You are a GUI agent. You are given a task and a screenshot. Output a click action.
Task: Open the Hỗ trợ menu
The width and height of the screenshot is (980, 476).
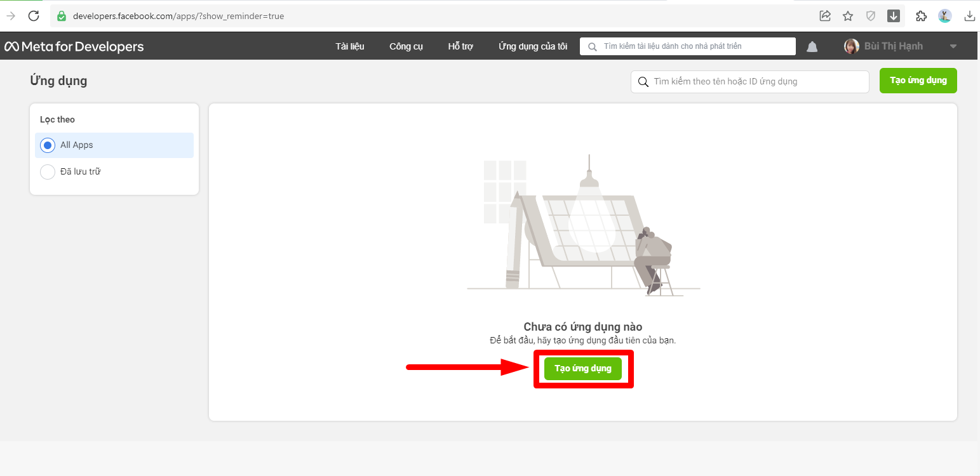(x=460, y=46)
